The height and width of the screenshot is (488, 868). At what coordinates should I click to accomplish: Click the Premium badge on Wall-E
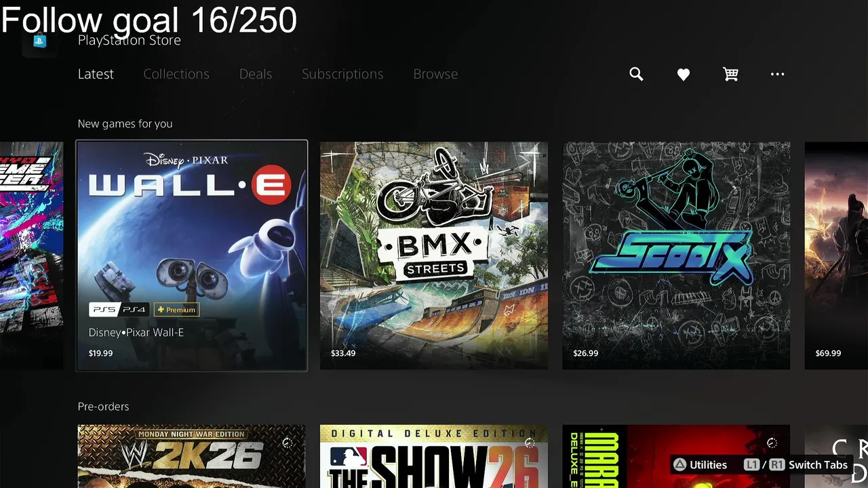coord(176,310)
